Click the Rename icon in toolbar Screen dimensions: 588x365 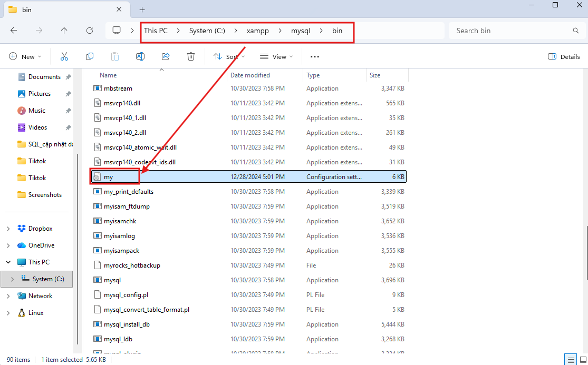pyautogui.click(x=140, y=56)
